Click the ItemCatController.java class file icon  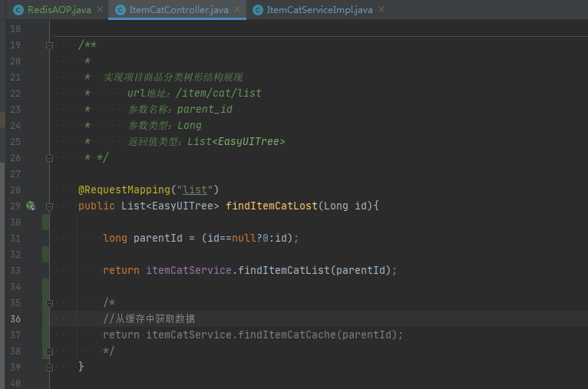click(x=120, y=10)
